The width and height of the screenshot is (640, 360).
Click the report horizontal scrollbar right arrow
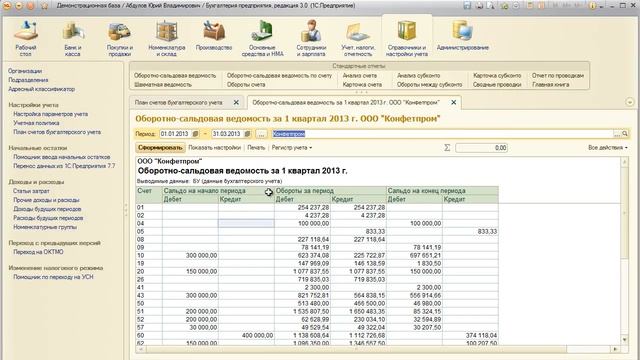[615, 349]
